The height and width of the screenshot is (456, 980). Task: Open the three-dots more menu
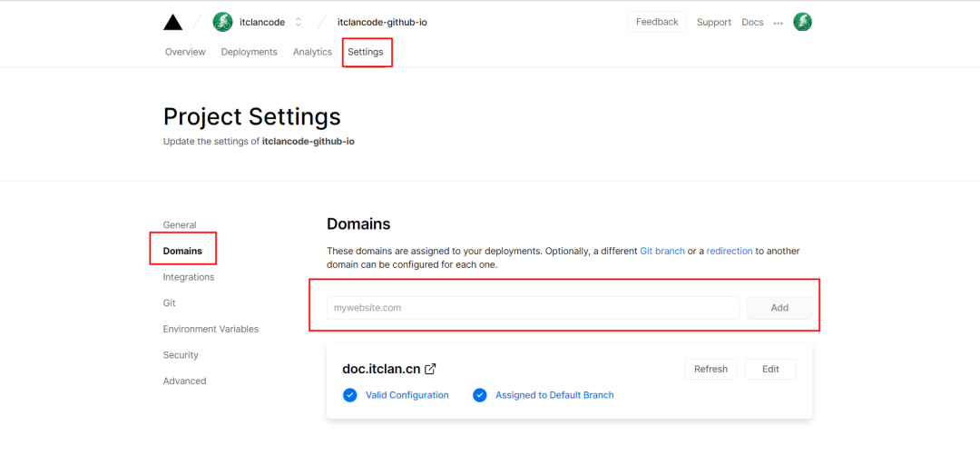point(779,23)
